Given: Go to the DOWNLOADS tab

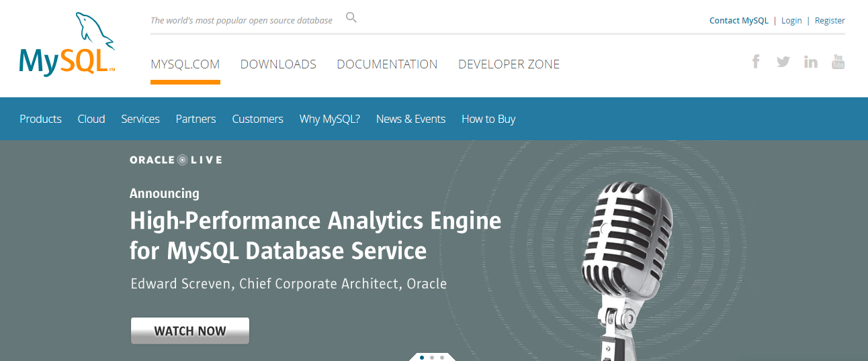Looking at the screenshot, I should (x=278, y=64).
